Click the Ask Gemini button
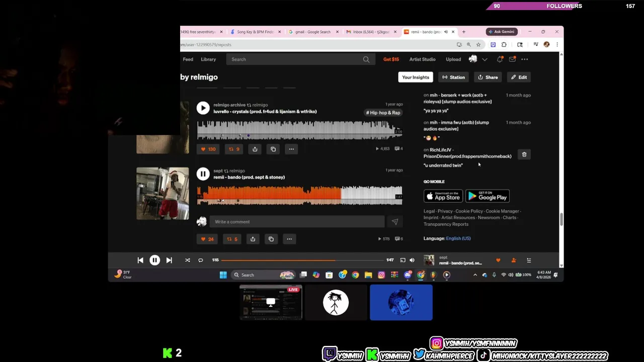644x362 pixels. [x=502, y=32]
